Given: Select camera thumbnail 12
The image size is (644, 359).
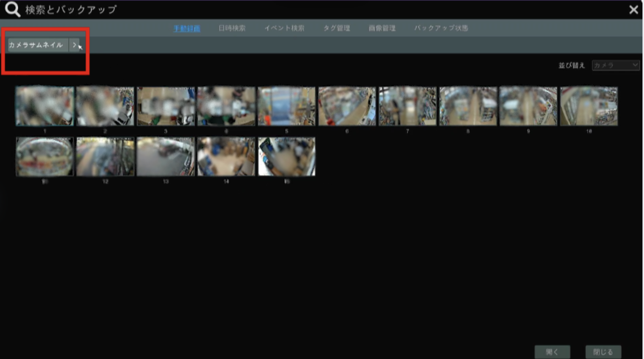Looking at the screenshot, I should pos(105,156).
